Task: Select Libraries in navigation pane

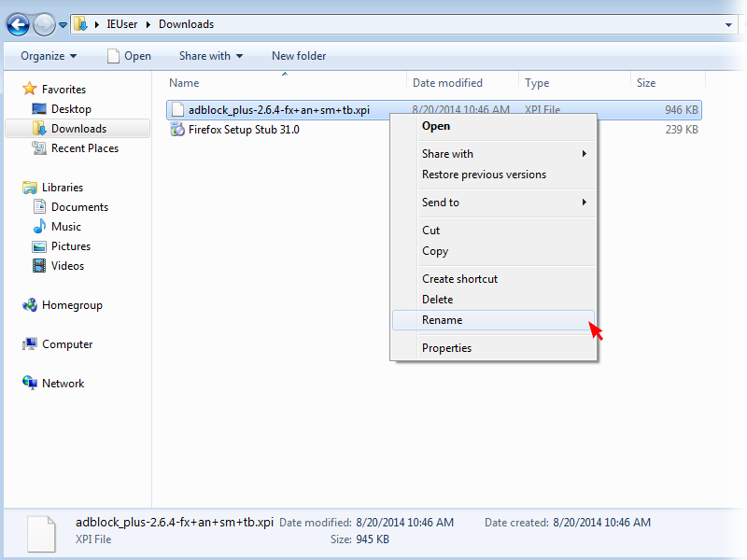Action: coord(63,188)
